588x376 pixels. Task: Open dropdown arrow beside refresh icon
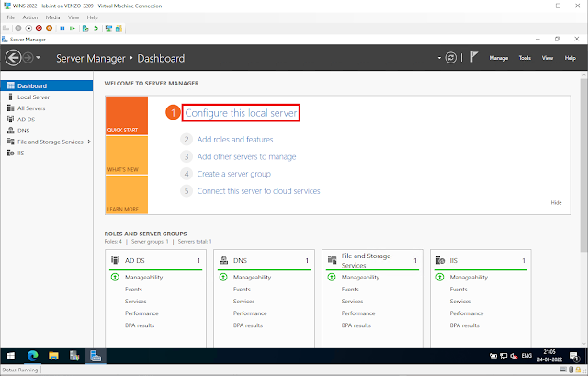(439, 58)
